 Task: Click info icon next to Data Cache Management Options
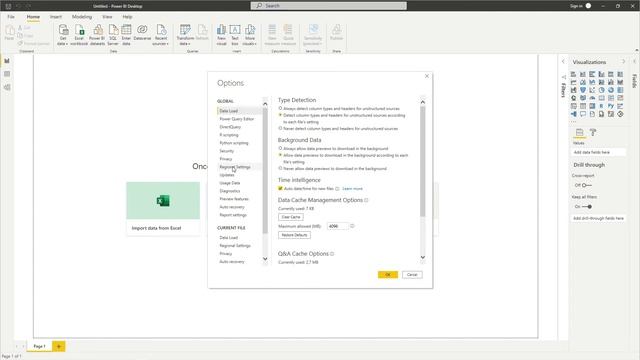tap(366, 200)
